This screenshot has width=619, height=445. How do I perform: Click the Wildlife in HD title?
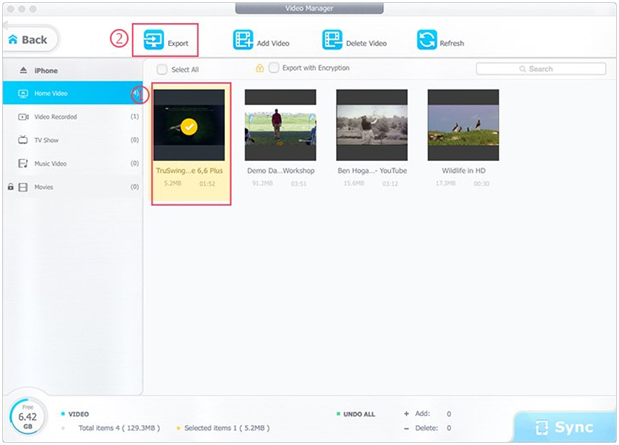[463, 171]
